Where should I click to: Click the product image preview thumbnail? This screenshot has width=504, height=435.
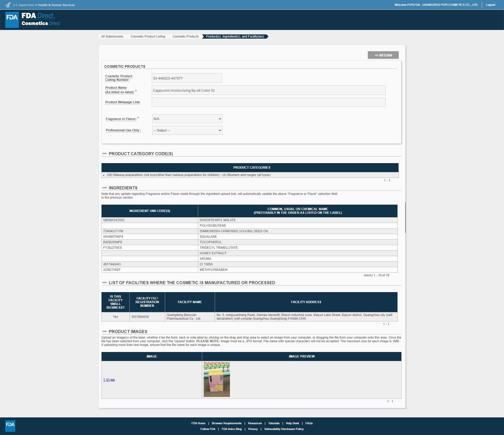coord(217,379)
